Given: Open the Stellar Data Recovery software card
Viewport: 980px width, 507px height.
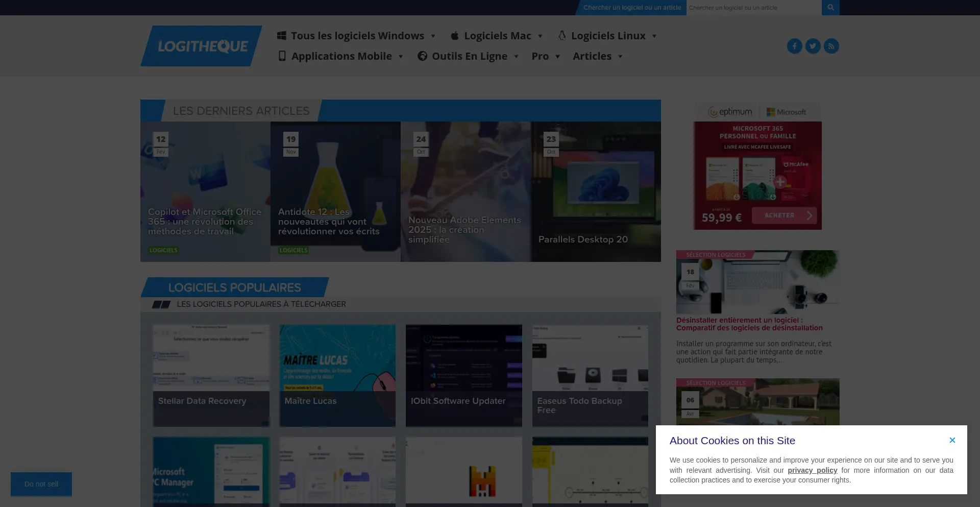Looking at the screenshot, I should point(211,376).
